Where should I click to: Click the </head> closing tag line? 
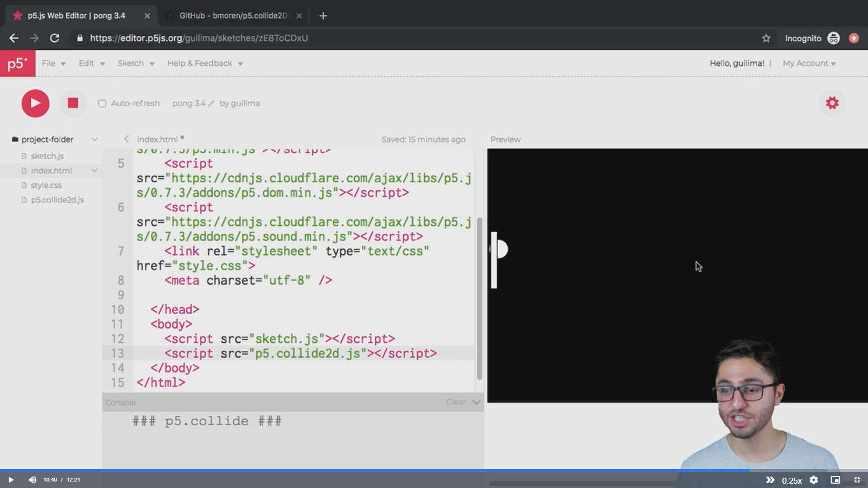[175, 310]
